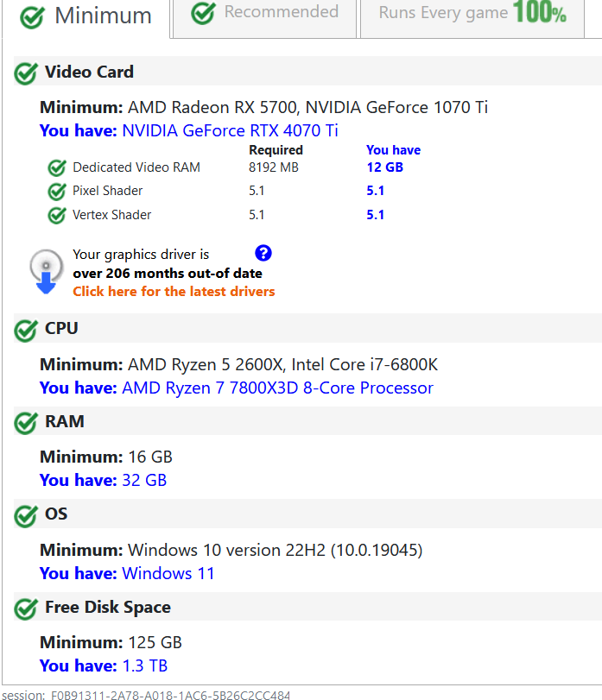Screen dimensions: 602x700
Task: Click the RAM check mark icon
Action: tap(26, 422)
